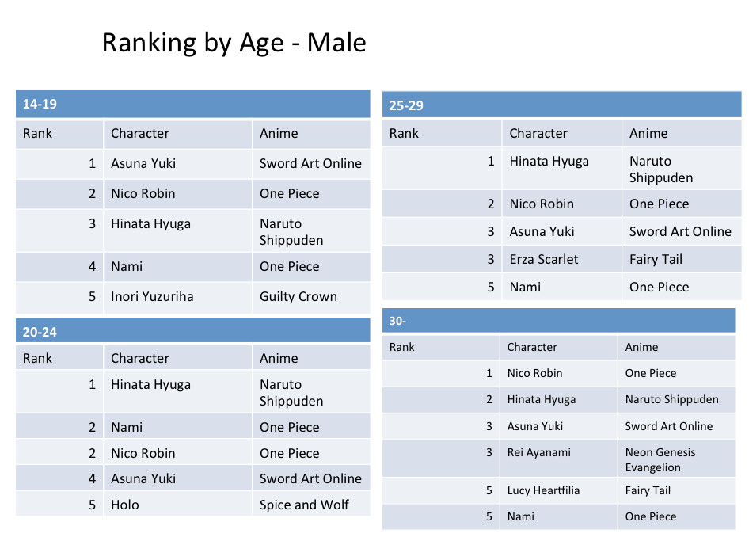The height and width of the screenshot is (560, 749).
Task: Select the Rank column header under 30-
Action: click(x=402, y=347)
